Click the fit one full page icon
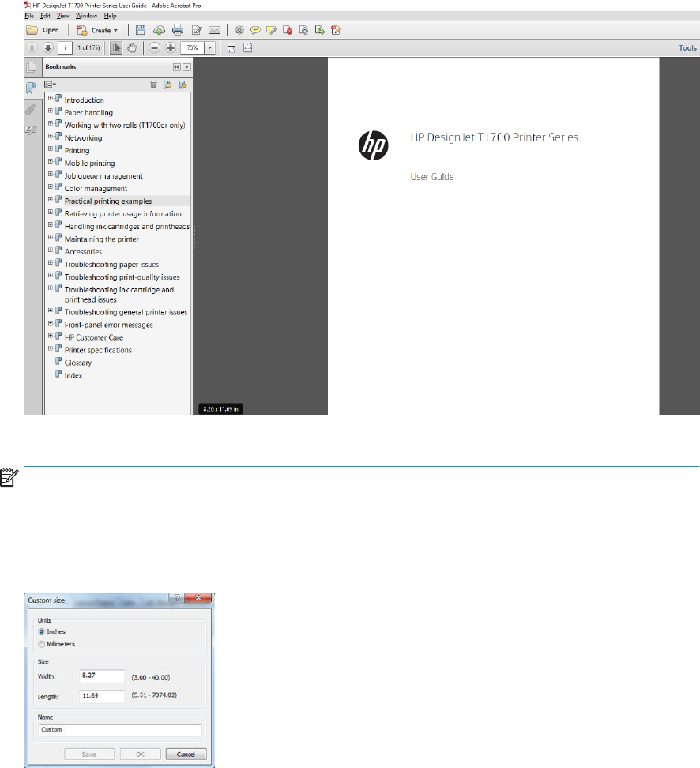The height and width of the screenshot is (768, 700). pos(248,48)
